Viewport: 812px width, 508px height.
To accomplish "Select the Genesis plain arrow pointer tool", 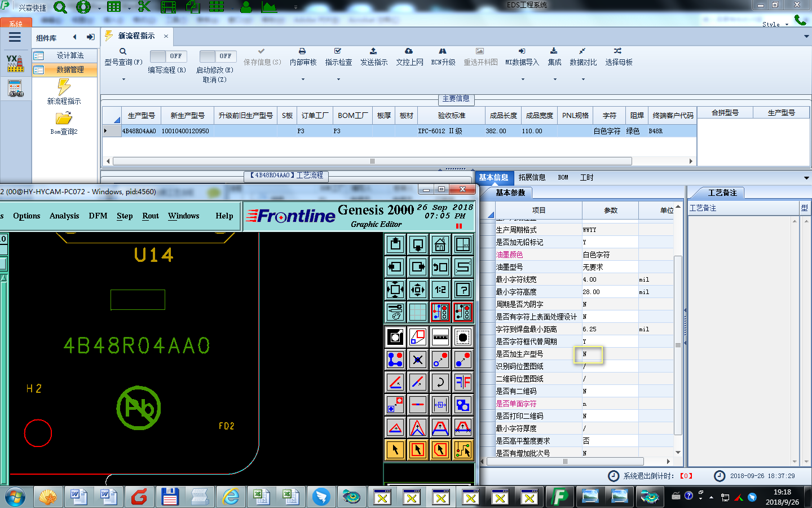I will tap(395, 450).
